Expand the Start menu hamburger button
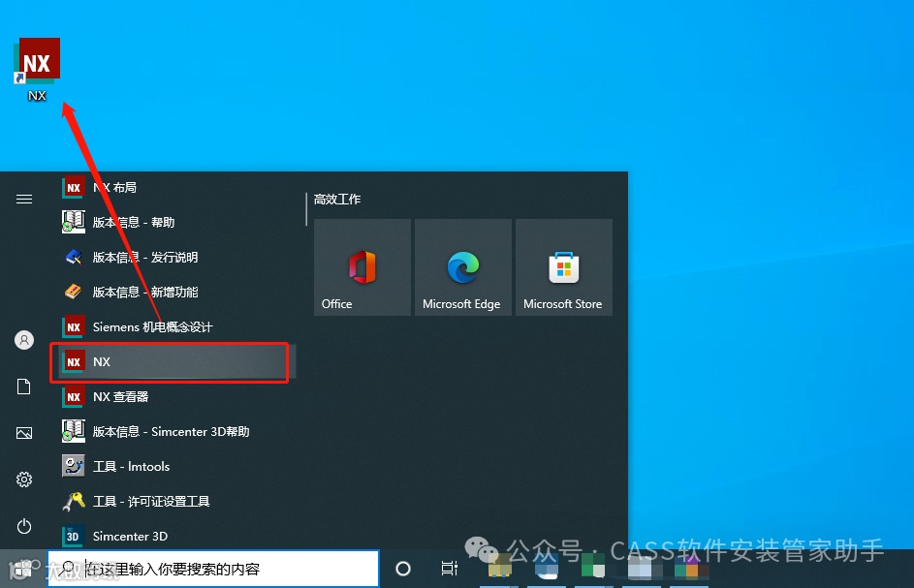The height and width of the screenshot is (588, 914). pyautogui.click(x=24, y=200)
